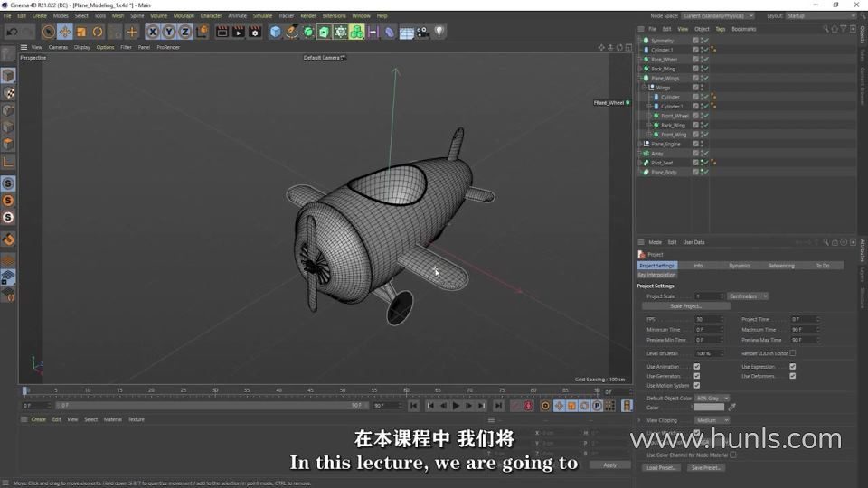Play the animation forward
The width and height of the screenshot is (868, 488).
tap(456, 406)
